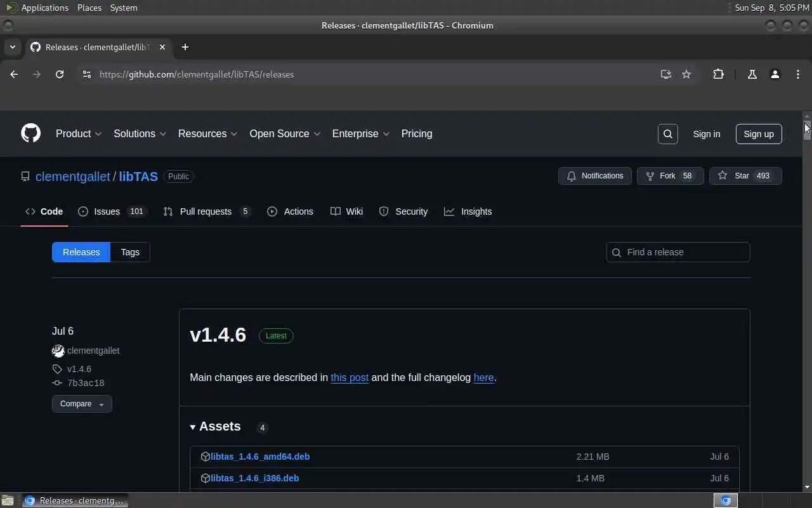This screenshot has height=508, width=812.
Task: Click the forward navigation arrow
Action: pos(37,74)
